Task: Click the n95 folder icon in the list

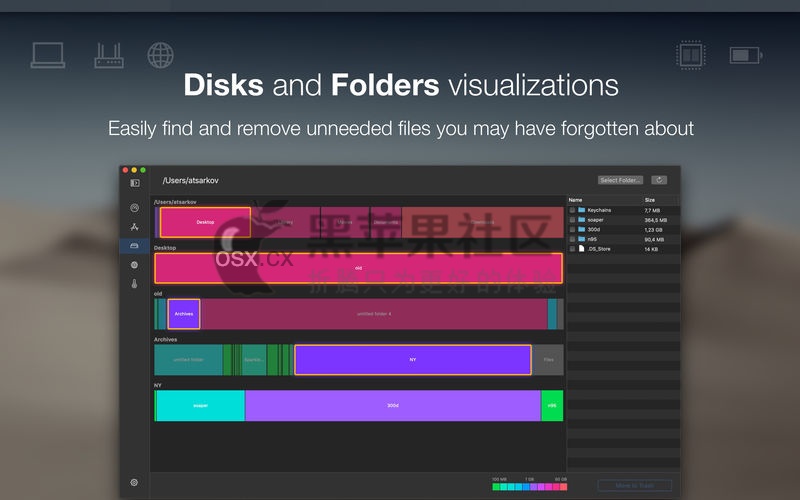Action: click(582, 239)
